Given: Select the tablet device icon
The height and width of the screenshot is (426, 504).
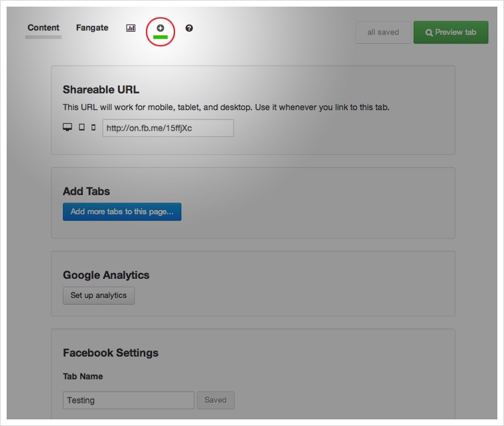Looking at the screenshot, I should click(82, 127).
